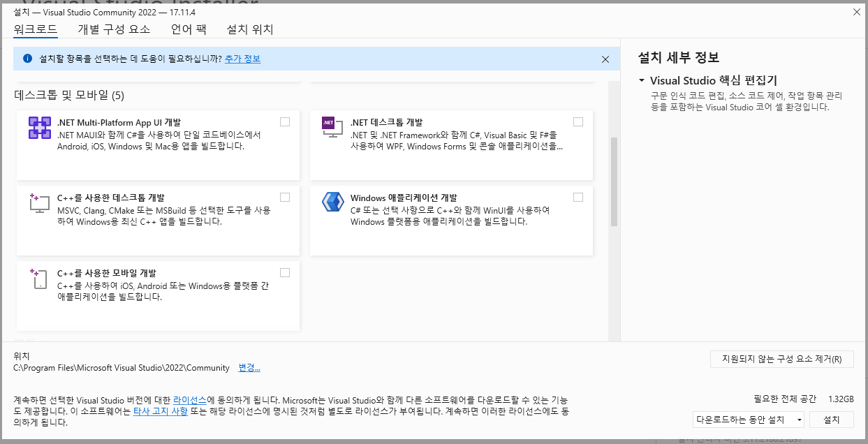Check the C++를 사용한 모바일 개발 workload
The width and height of the screenshot is (868, 444).
coord(285,272)
